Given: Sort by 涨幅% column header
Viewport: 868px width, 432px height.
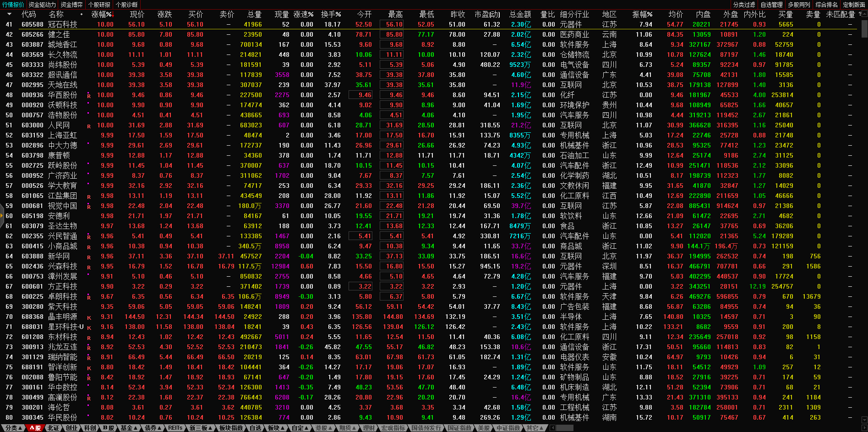Looking at the screenshot, I should pos(101,14).
